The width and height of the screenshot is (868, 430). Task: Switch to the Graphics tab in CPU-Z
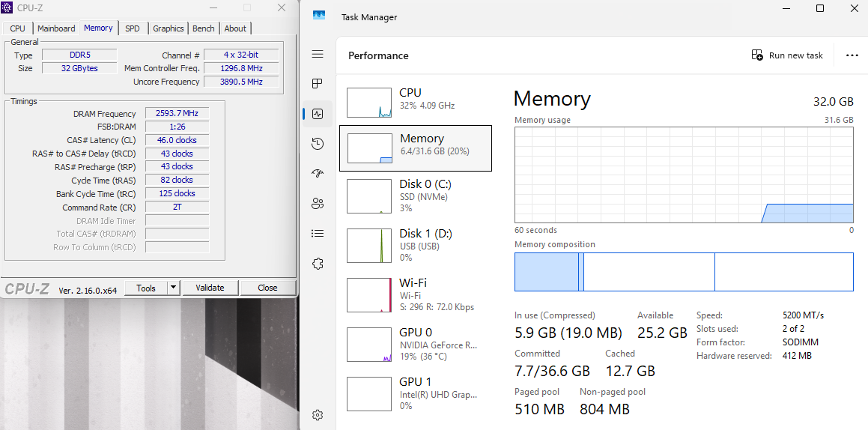169,28
